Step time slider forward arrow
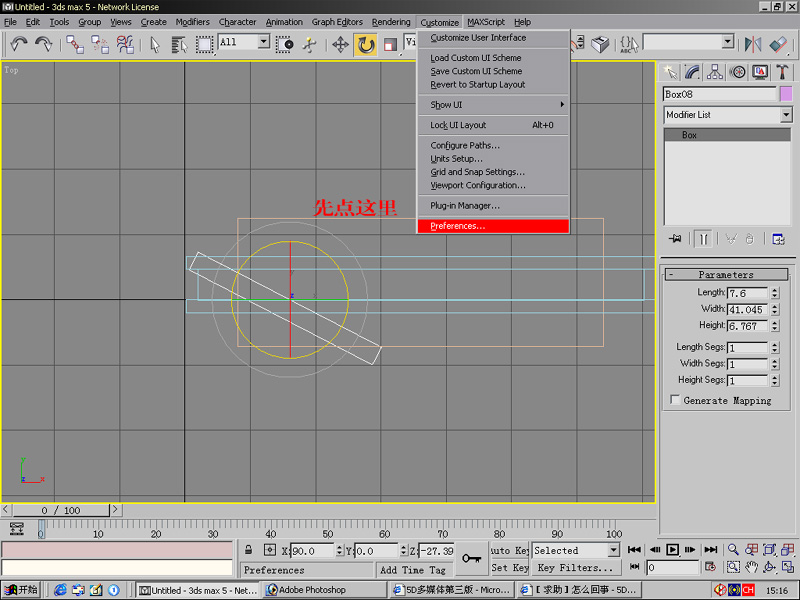Screen dimensions: 800x600 pyautogui.click(x=115, y=509)
